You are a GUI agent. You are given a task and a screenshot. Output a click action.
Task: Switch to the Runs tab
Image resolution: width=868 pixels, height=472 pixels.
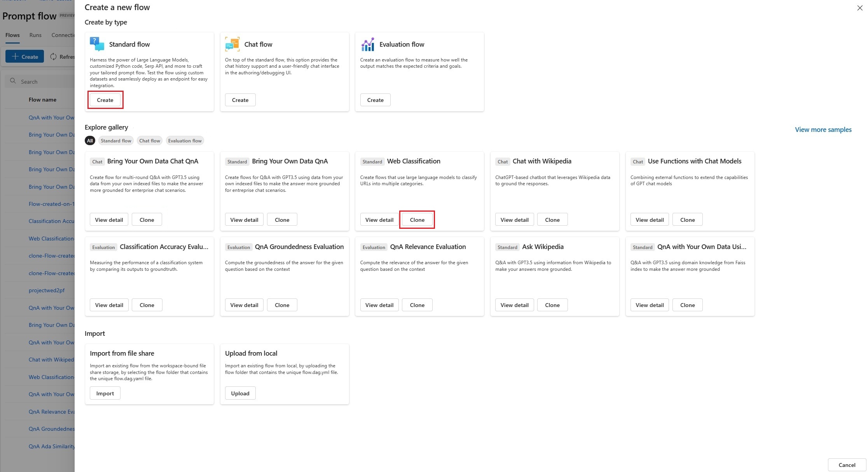[x=35, y=35]
